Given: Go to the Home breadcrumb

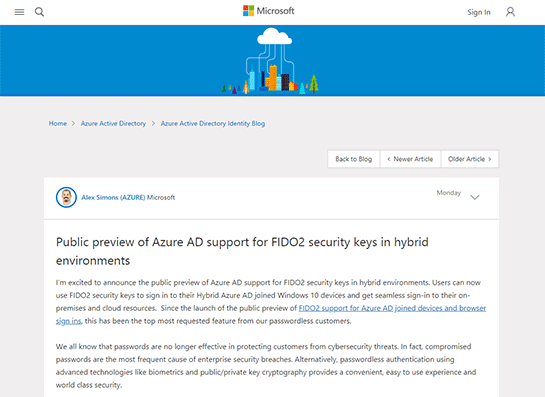Looking at the screenshot, I should (58, 123).
